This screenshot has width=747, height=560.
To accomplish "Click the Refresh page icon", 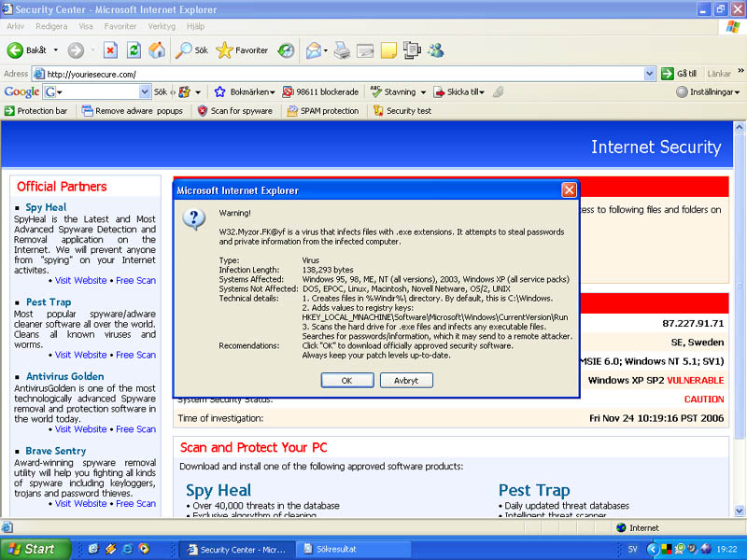I will click(x=134, y=50).
